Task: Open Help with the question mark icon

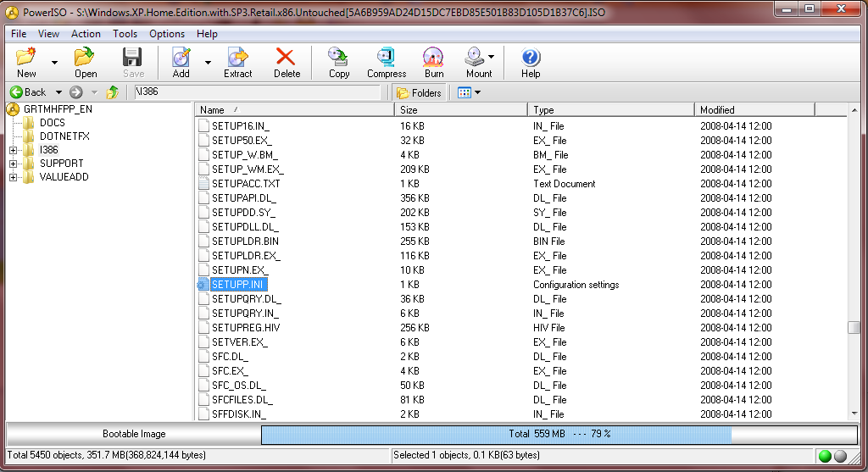Action: [x=531, y=58]
